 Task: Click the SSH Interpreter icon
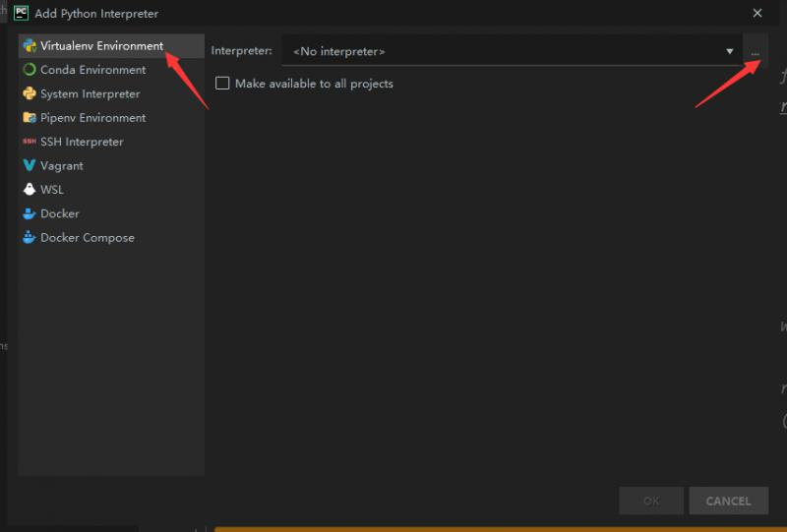coord(30,142)
